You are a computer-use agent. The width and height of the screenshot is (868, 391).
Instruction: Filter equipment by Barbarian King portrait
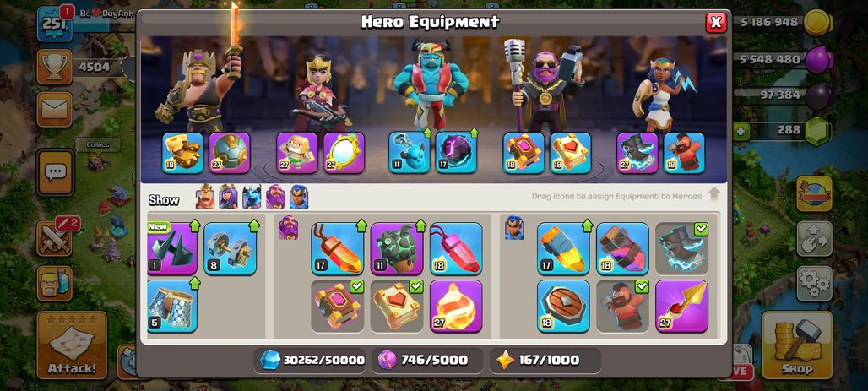[205, 197]
